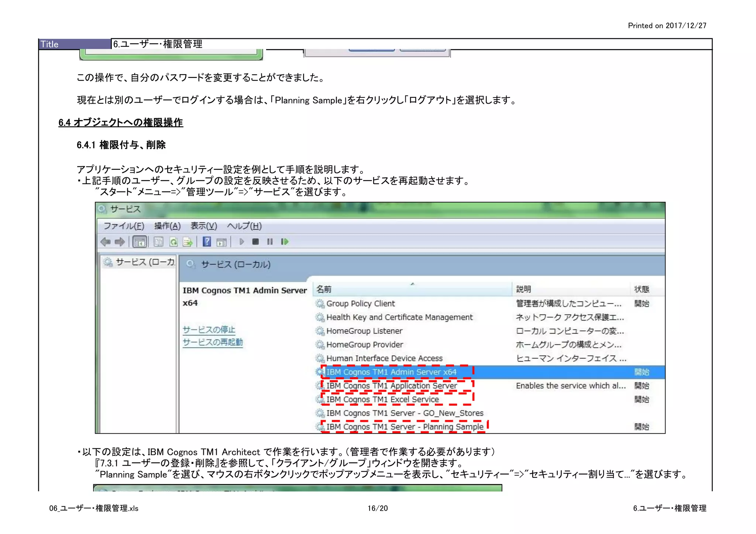756x534 pixels.
Task: Click the 6.4.1 権限付与、削除 subheading
Action: coord(121,145)
